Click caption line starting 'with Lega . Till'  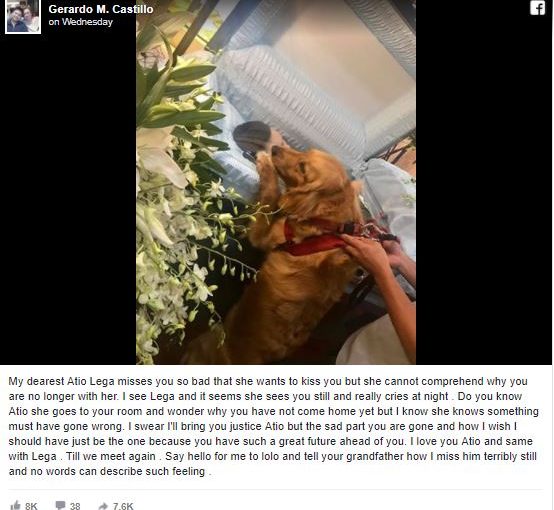pyautogui.click(x=272, y=456)
